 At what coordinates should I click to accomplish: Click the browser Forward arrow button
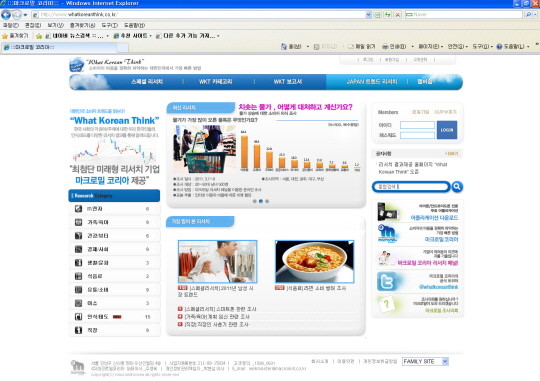click(x=16, y=15)
